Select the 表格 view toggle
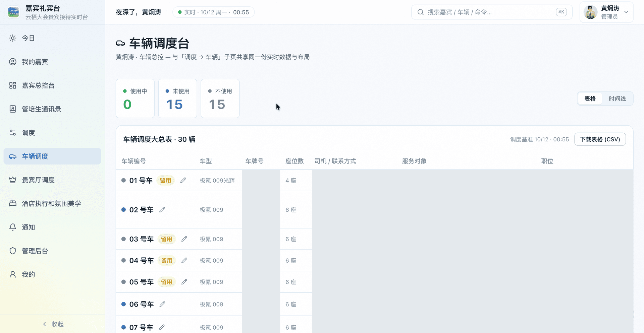The height and width of the screenshot is (333, 644). pyautogui.click(x=590, y=98)
